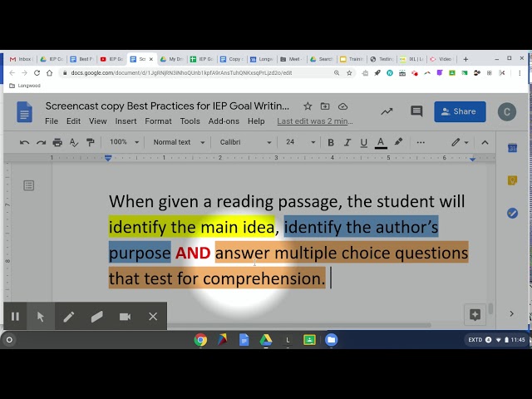532x399 pixels.
Task: Click the browser home button
Action: point(50,73)
